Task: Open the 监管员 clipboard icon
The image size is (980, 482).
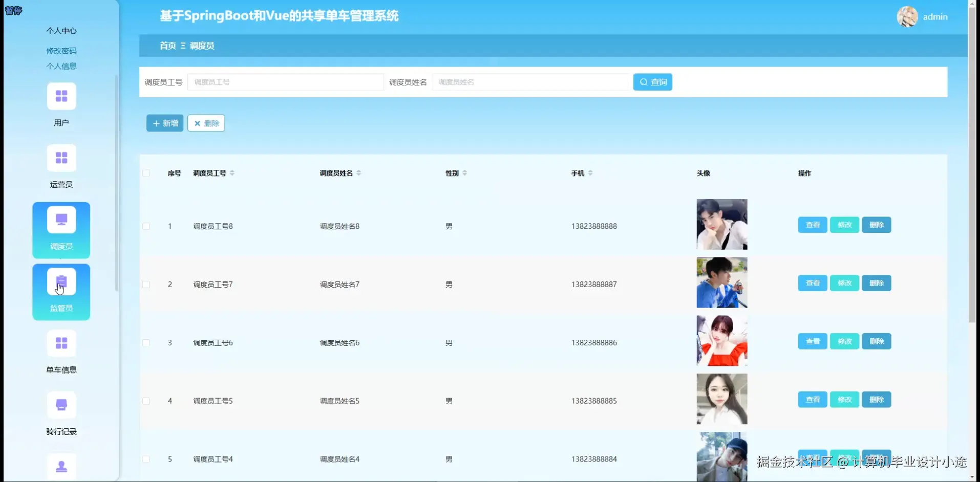Action: point(61,281)
